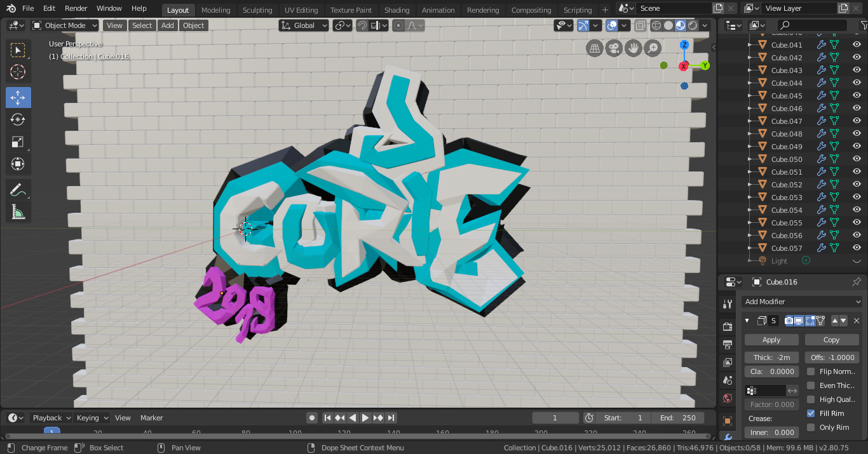Select the Cursor tool in toolbar
The height and width of the screenshot is (454, 868).
coord(18,72)
